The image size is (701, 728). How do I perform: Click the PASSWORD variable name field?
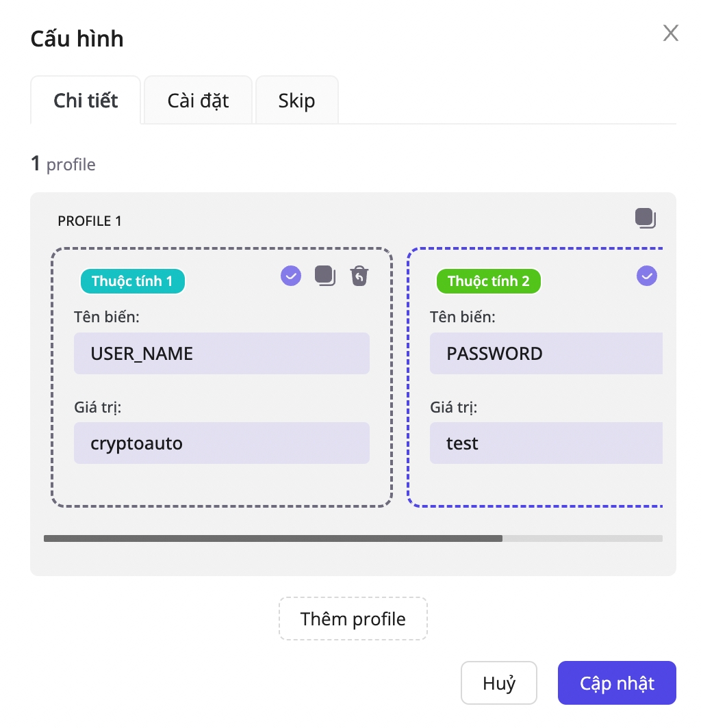point(546,354)
